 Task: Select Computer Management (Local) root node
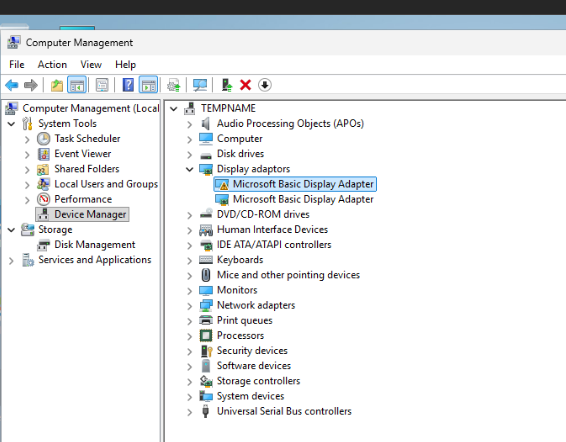click(91, 108)
